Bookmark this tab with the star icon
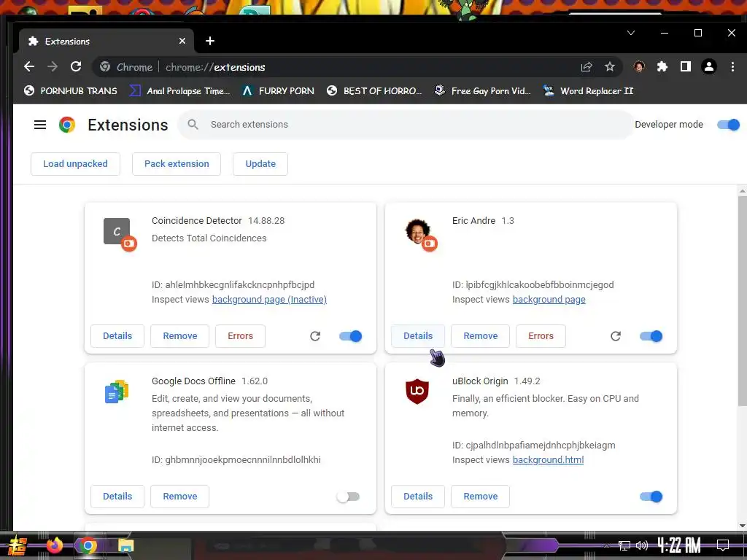The height and width of the screenshot is (560, 747). (610, 66)
